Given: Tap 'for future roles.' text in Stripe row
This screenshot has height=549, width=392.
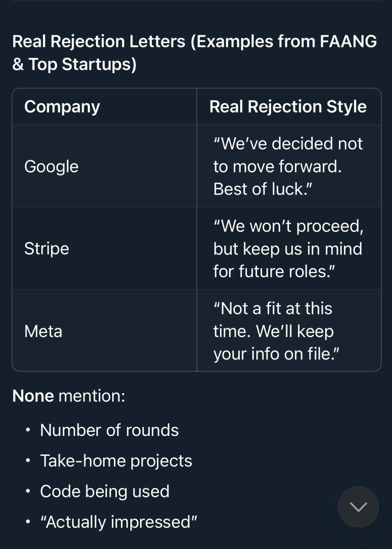Looking at the screenshot, I should click(x=274, y=271).
